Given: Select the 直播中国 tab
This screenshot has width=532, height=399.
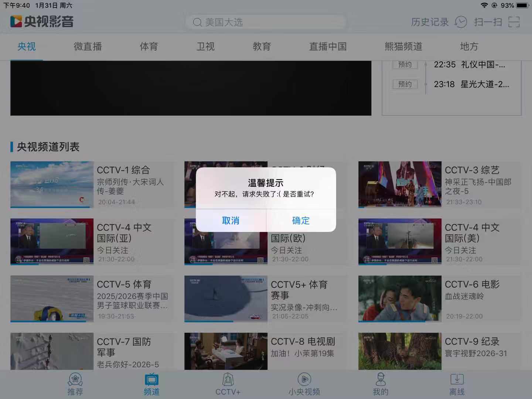Looking at the screenshot, I should pos(328,47).
